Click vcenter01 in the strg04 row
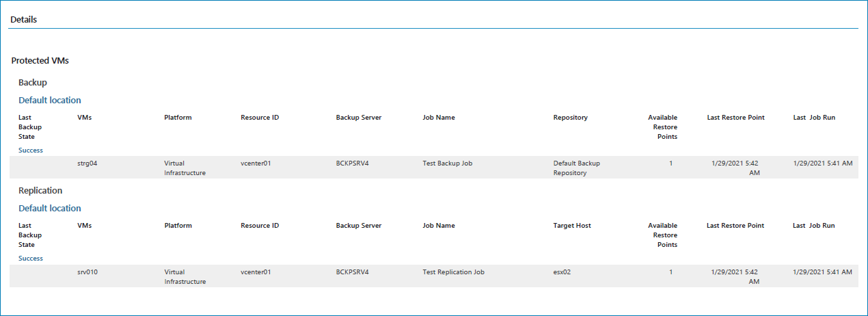Screen dimensions: 868x316 256,163
